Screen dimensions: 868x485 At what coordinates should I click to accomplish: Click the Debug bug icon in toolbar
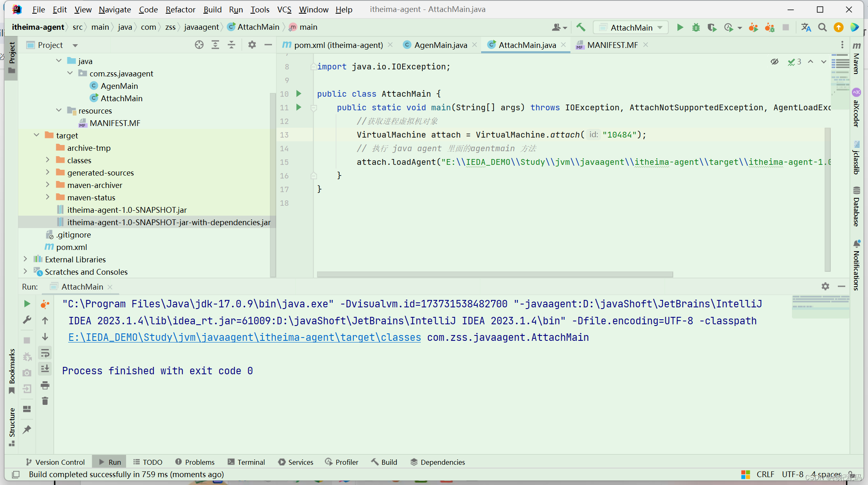click(x=696, y=28)
